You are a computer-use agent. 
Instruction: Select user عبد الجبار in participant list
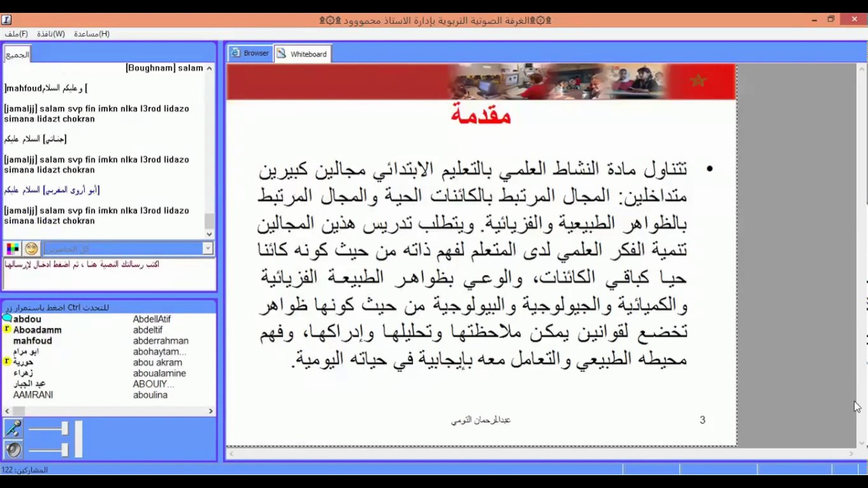[30, 384]
